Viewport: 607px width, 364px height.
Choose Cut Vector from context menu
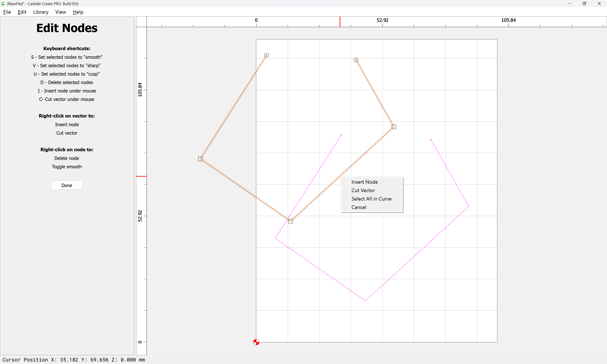[363, 190]
